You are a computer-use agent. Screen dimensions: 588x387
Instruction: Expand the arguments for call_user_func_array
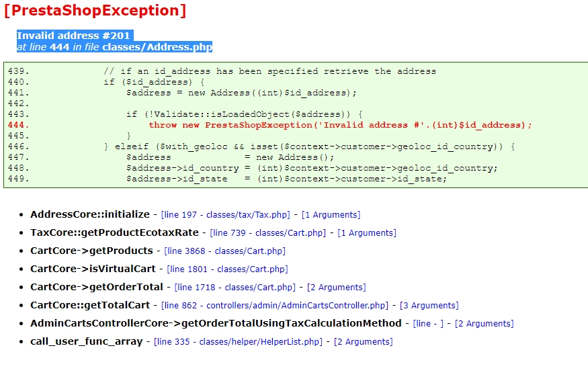coord(364,341)
